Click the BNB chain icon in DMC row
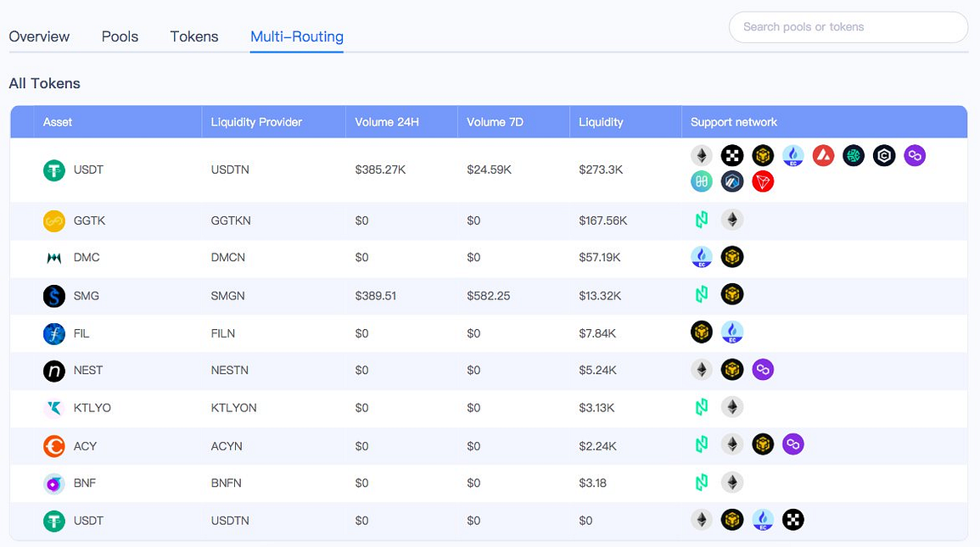Image resolution: width=980 pixels, height=547 pixels. click(732, 257)
